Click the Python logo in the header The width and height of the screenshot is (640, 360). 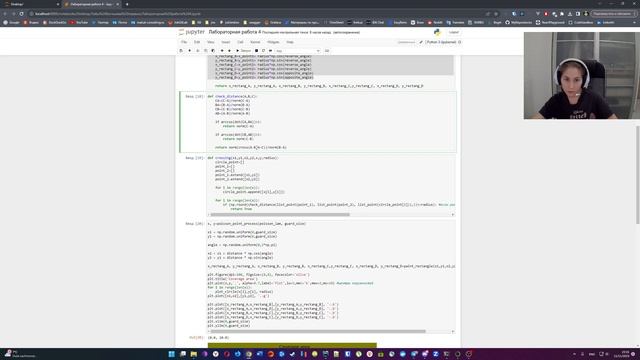pyautogui.click(x=437, y=32)
